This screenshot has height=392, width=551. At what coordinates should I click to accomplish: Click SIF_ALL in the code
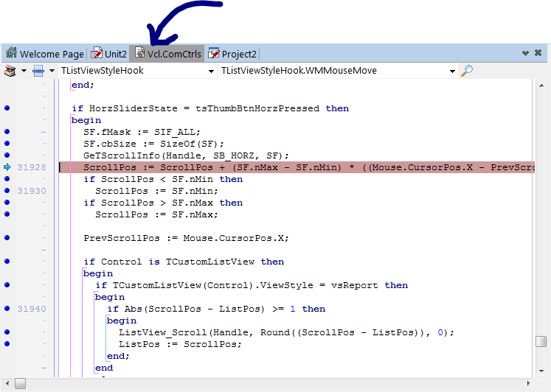(174, 132)
